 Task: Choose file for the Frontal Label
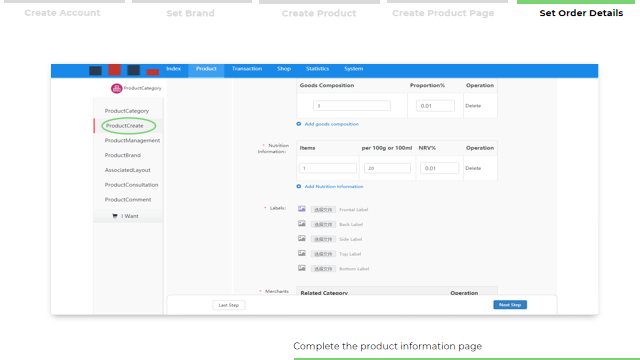pyautogui.click(x=323, y=209)
